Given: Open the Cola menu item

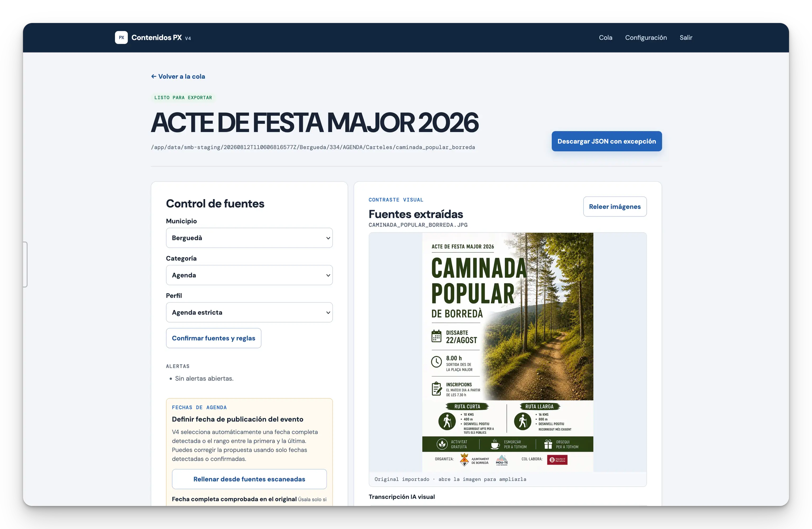Looking at the screenshot, I should tap(605, 38).
